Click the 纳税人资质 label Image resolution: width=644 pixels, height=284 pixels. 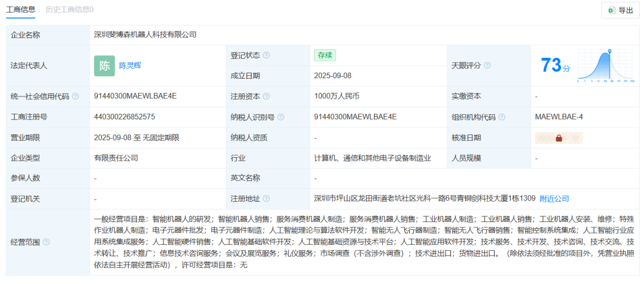(249, 138)
